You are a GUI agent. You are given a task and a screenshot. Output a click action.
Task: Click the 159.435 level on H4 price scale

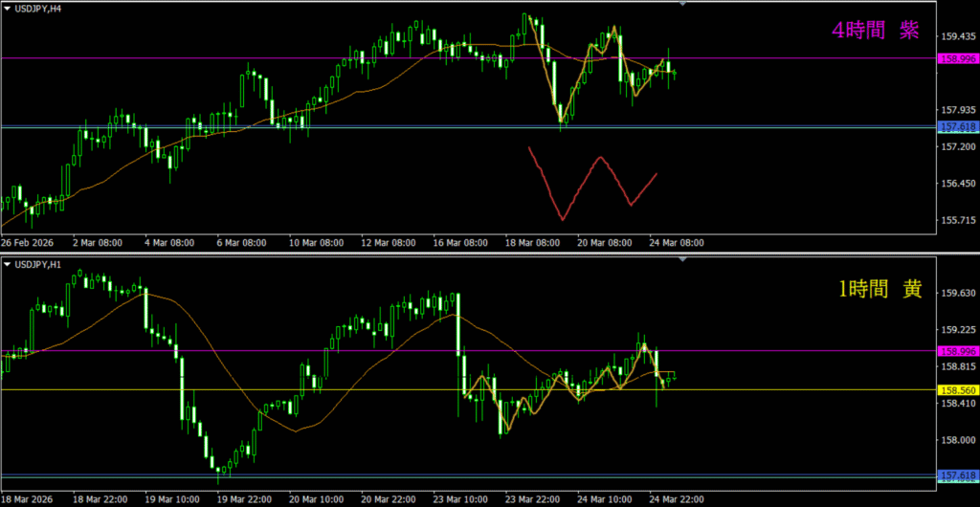click(x=958, y=37)
